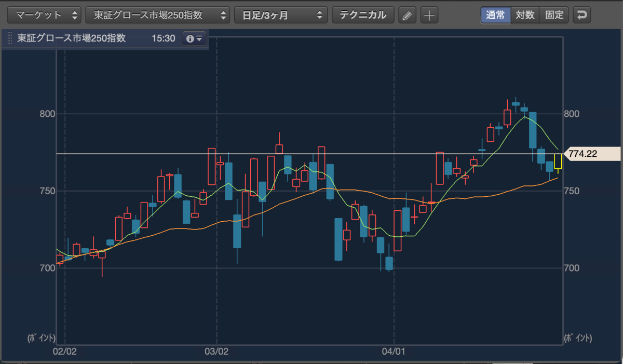The width and height of the screenshot is (623, 364).
Task: Click the テクニカル button
Action: (363, 15)
